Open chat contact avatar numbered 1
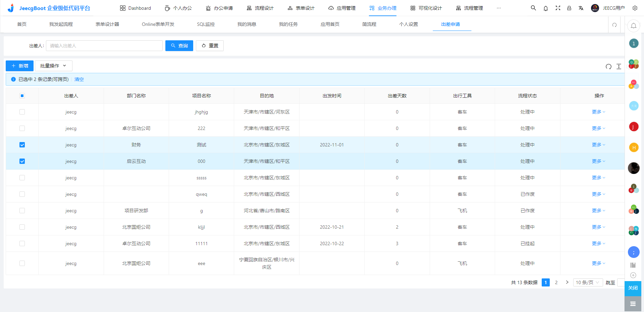This screenshot has width=644, height=312. 634,43
